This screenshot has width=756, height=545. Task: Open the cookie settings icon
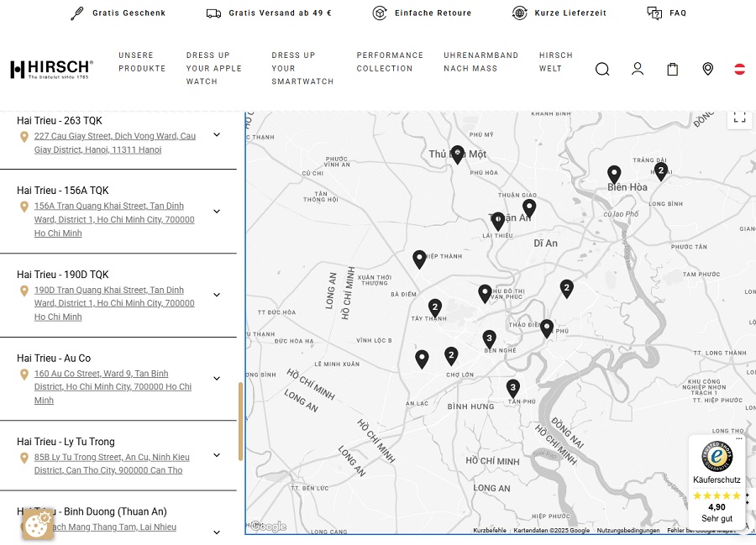point(38,525)
